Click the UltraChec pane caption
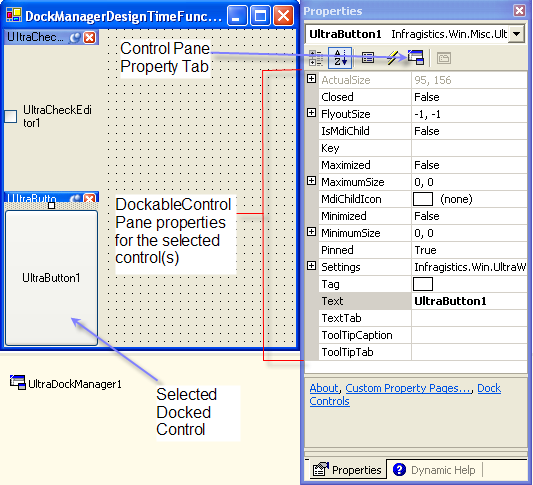533x485 pixels. (35, 37)
